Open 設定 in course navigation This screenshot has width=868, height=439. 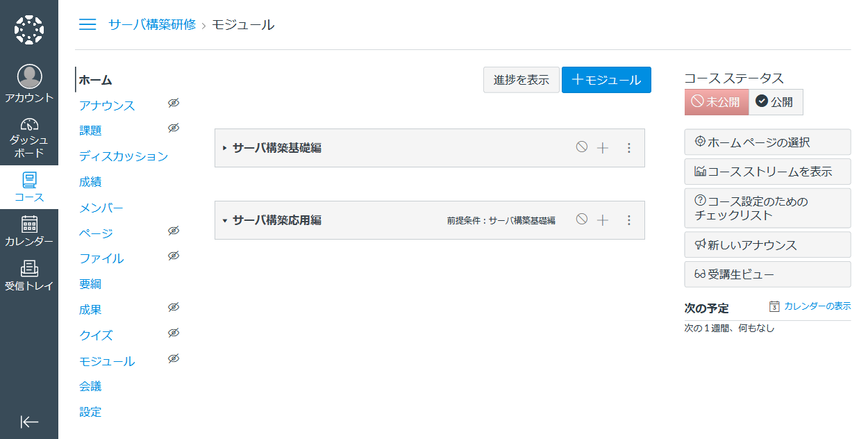90,412
